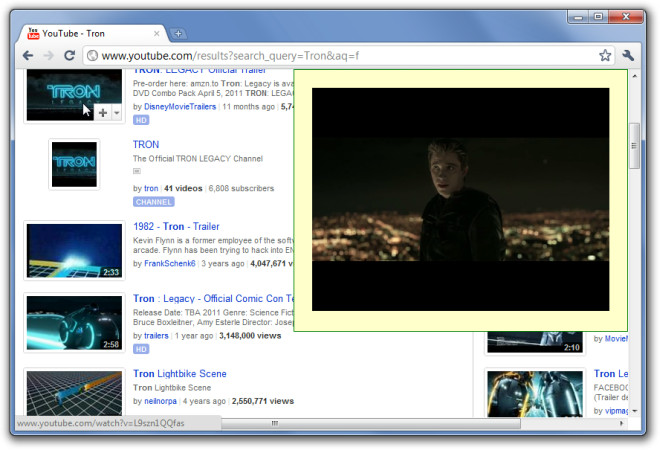660x450 pixels.
Task: Click small playlist icon under Official TRON LEGACY Channel
Action: [137, 171]
